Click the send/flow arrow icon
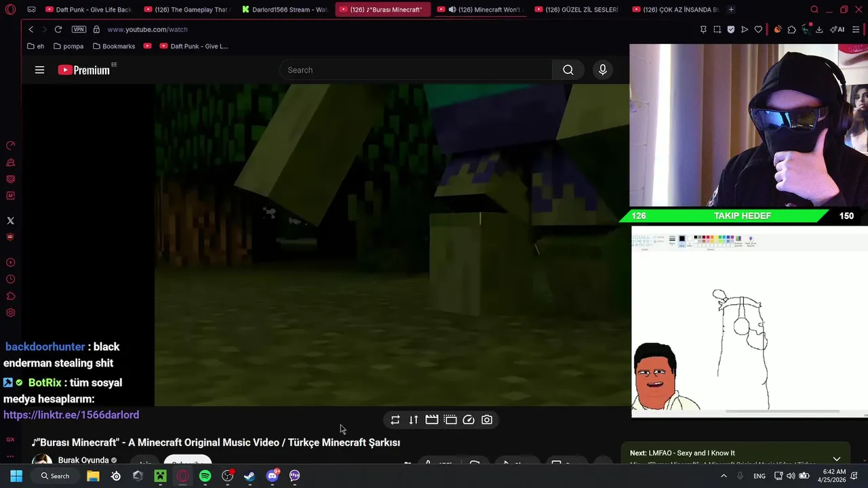Screen dimensions: 868x488 coord(745,29)
